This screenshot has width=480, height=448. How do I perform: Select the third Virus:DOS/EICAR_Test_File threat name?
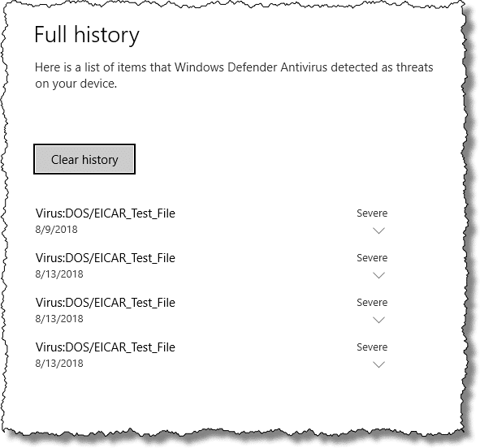[106, 303]
